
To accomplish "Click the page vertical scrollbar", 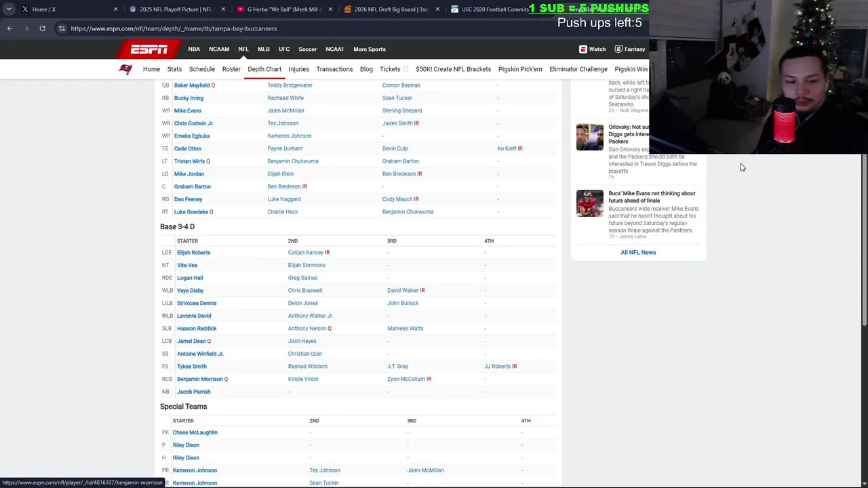I will point(864,239).
